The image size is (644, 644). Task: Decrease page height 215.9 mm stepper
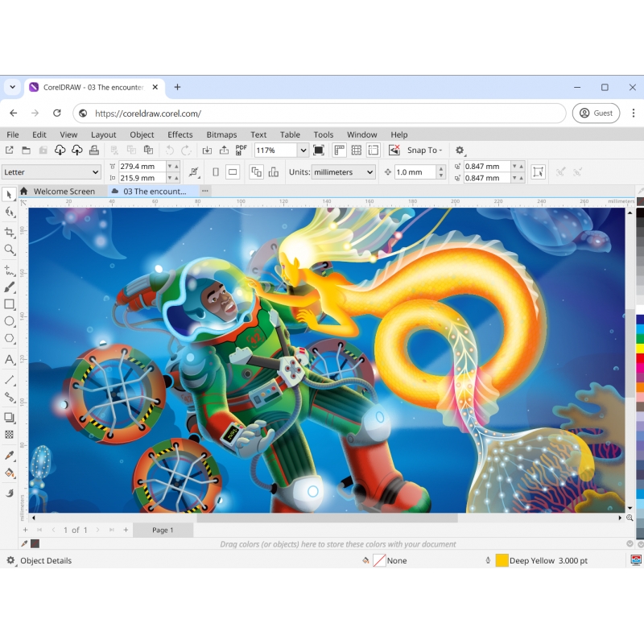(169, 178)
